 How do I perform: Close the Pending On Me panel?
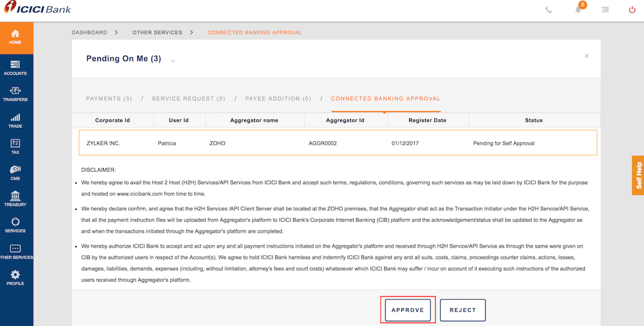pyautogui.click(x=586, y=56)
